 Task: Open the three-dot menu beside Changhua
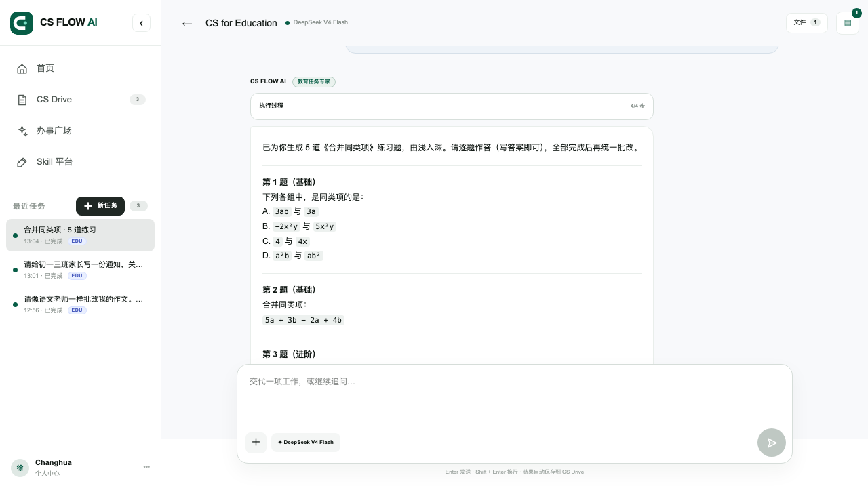pos(146,467)
